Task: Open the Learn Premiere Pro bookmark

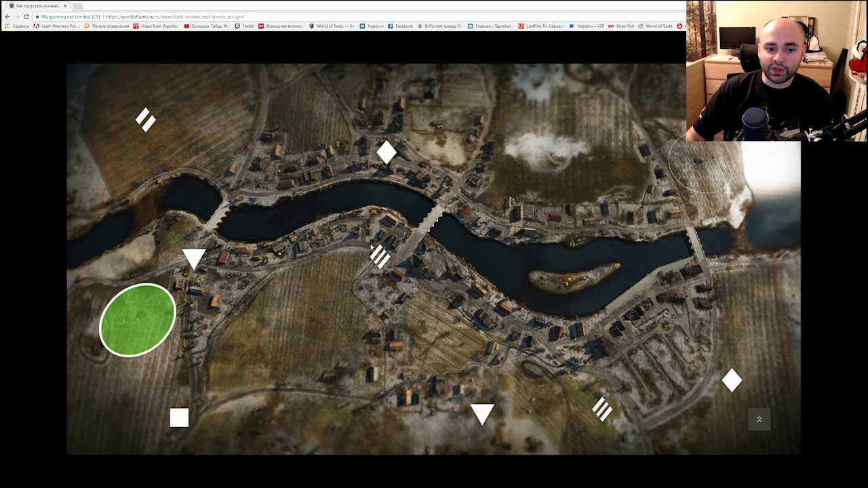Action: pos(56,26)
